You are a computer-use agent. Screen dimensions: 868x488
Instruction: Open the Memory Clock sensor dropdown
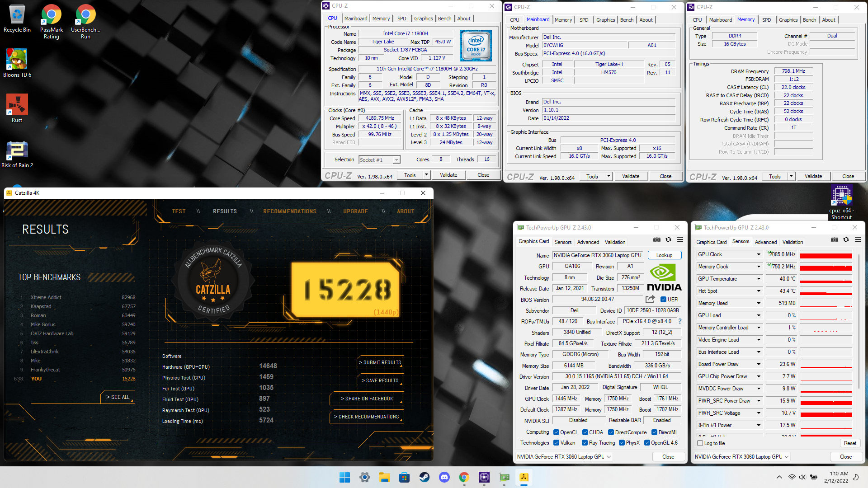759,267
